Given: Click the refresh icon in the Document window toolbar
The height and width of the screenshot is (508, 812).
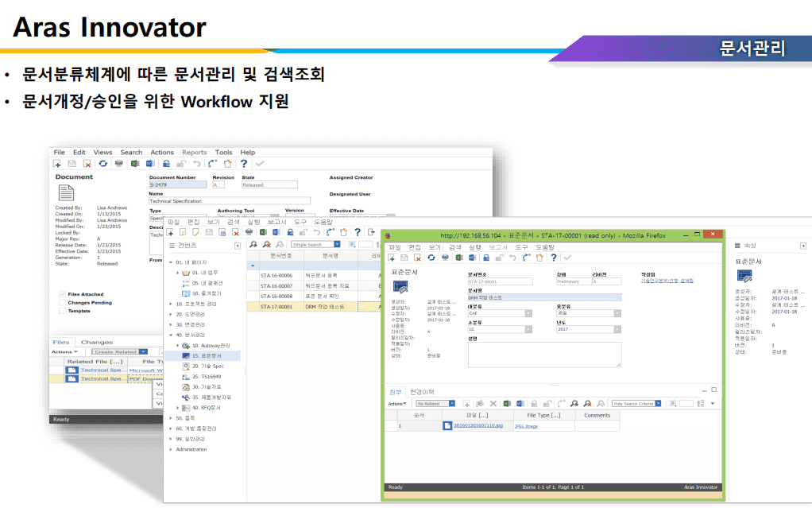Looking at the screenshot, I should (103, 164).
